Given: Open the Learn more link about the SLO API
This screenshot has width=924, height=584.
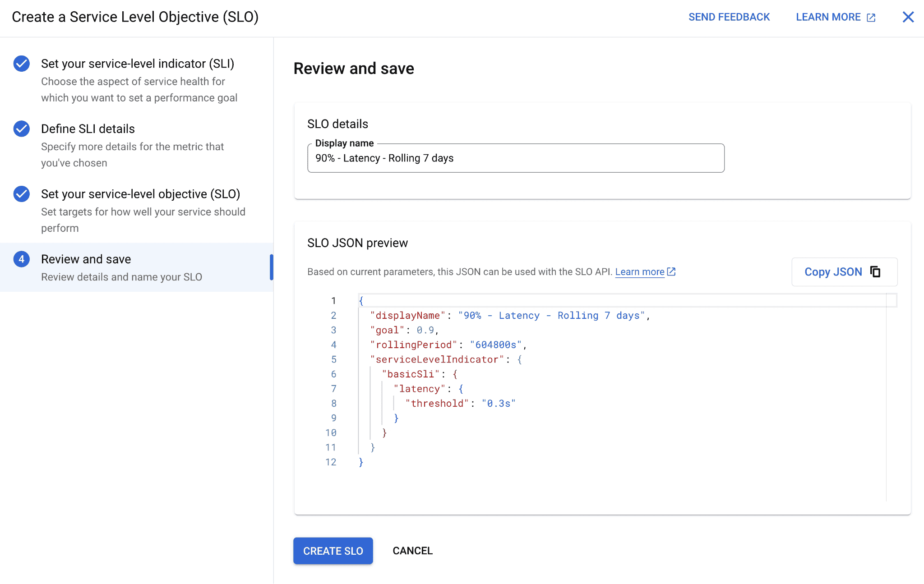Looking at the screenshot, I should coord(639,271).
